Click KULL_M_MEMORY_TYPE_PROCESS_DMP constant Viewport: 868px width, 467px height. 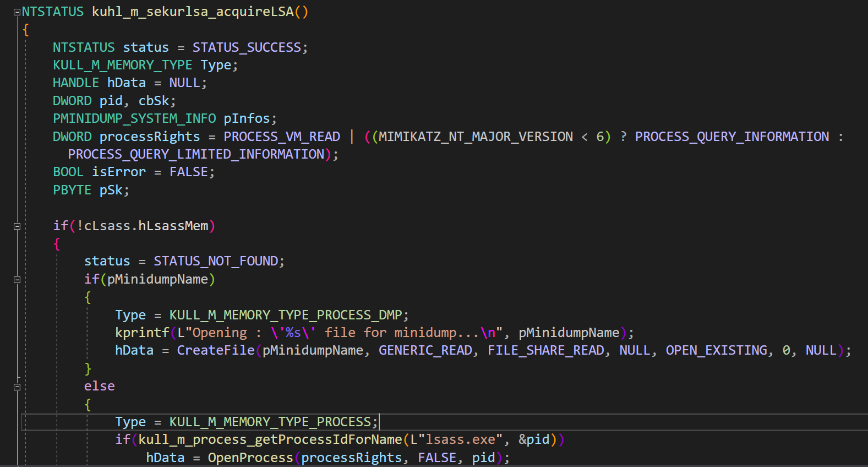click(x=286, y=315)
